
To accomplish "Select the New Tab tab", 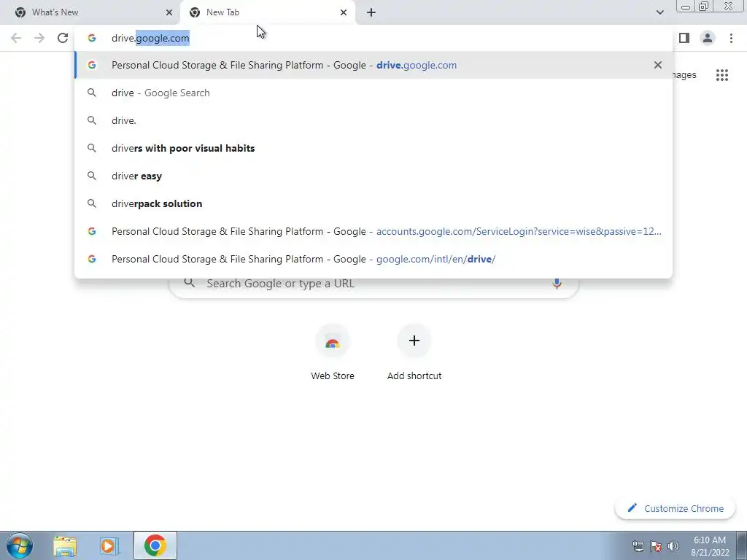I will [267, 12].
